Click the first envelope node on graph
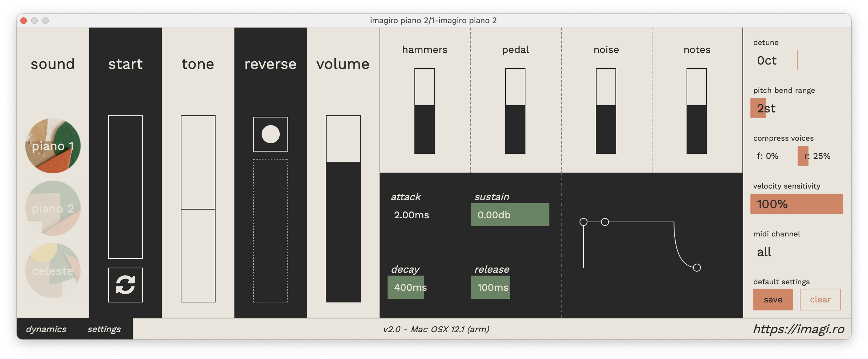 (x=584, y=222)
